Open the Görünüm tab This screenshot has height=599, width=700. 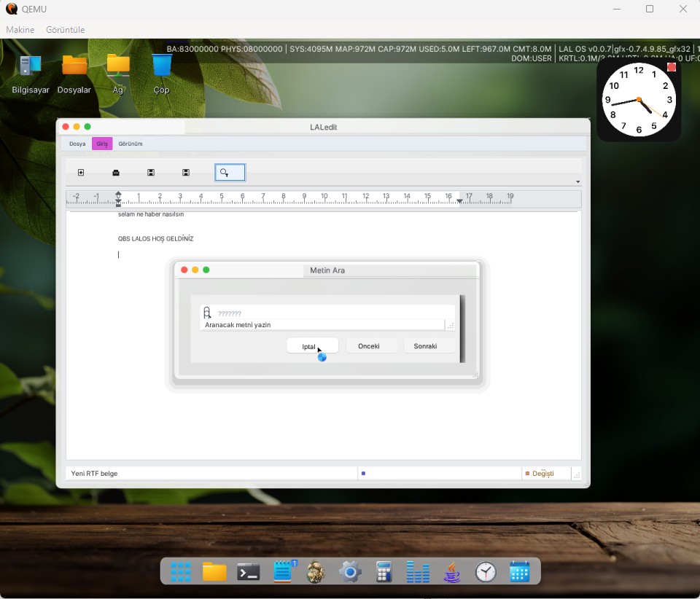[131, 144]
